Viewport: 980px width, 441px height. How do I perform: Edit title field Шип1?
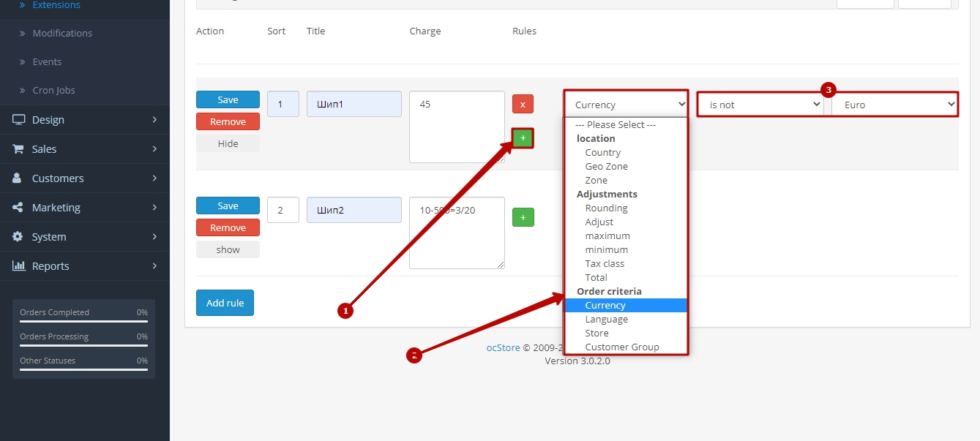(354, 104)
